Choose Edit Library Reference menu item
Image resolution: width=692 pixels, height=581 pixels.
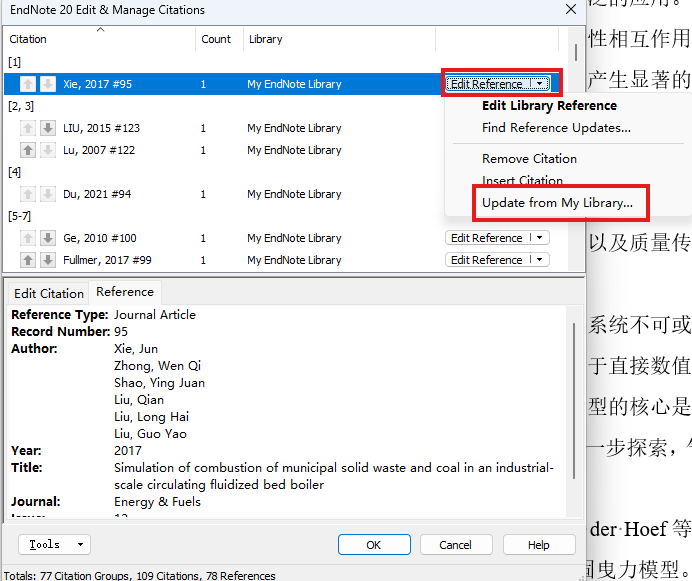tap(549, 106)
